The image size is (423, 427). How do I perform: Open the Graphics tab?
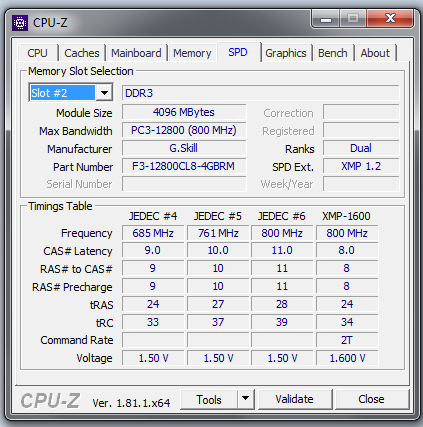coord(286,53)
